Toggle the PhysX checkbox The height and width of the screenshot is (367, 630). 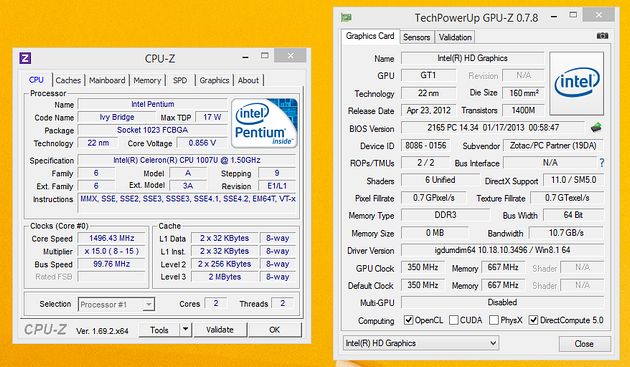pos(494,320)
